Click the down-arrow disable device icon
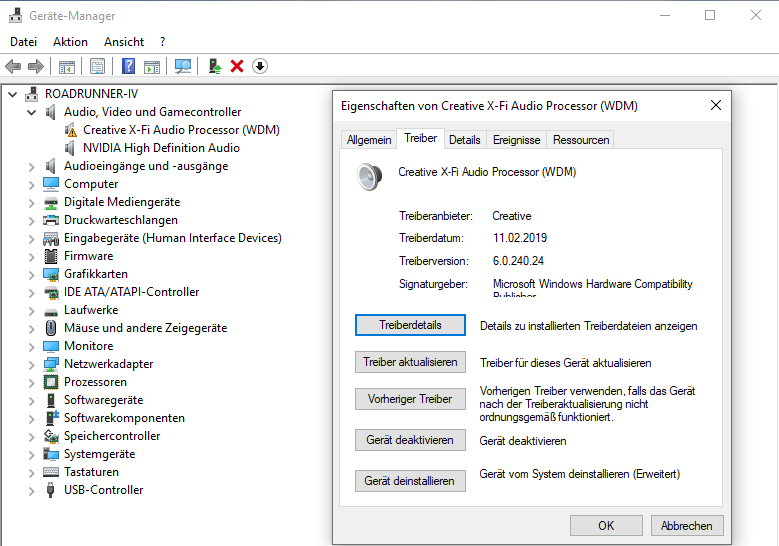The width and height of the screenshot is (779, 546). pos(260,66)
